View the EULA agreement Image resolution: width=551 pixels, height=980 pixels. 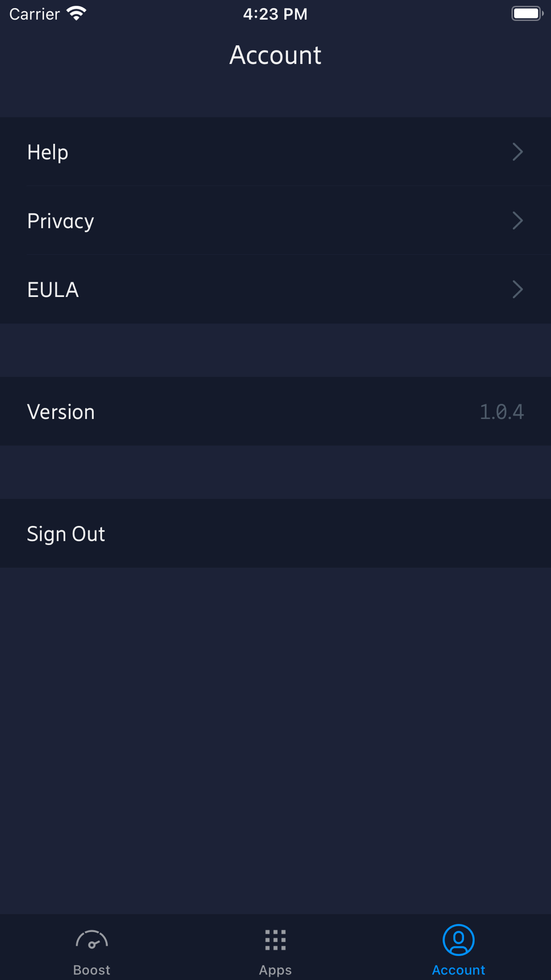[53, 289]
